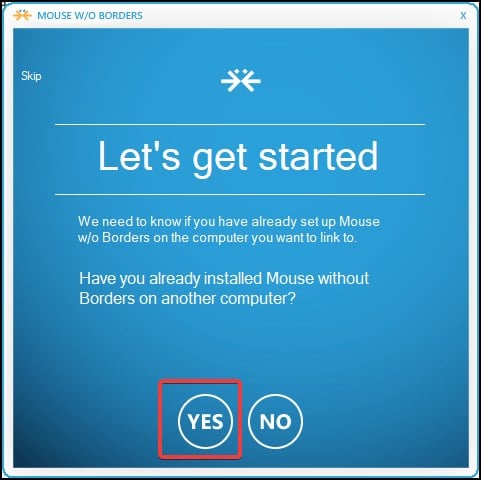Screen dimensions: 481x480
Task: Click the red highlight border around YES
Action: pyautogui.click(x=200, y=381)
